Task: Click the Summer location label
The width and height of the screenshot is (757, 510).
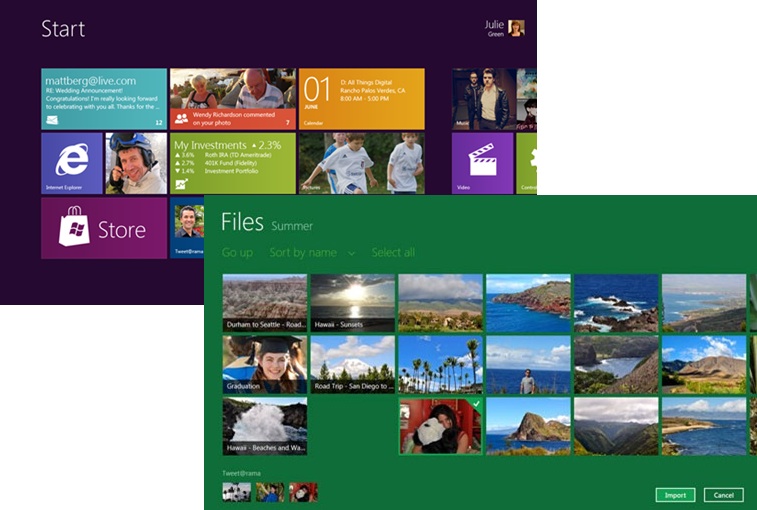Action: pyautogui.click(x=292, y=226)
